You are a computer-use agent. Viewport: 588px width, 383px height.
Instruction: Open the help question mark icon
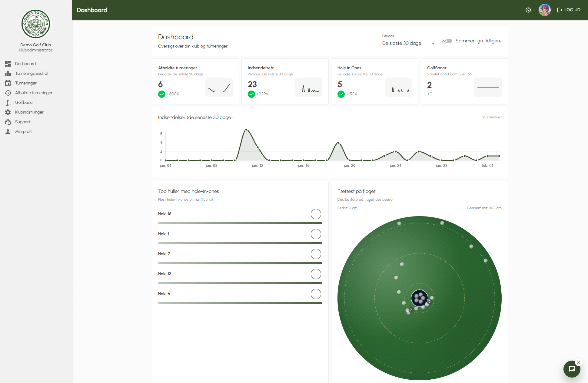click(528, 10)
